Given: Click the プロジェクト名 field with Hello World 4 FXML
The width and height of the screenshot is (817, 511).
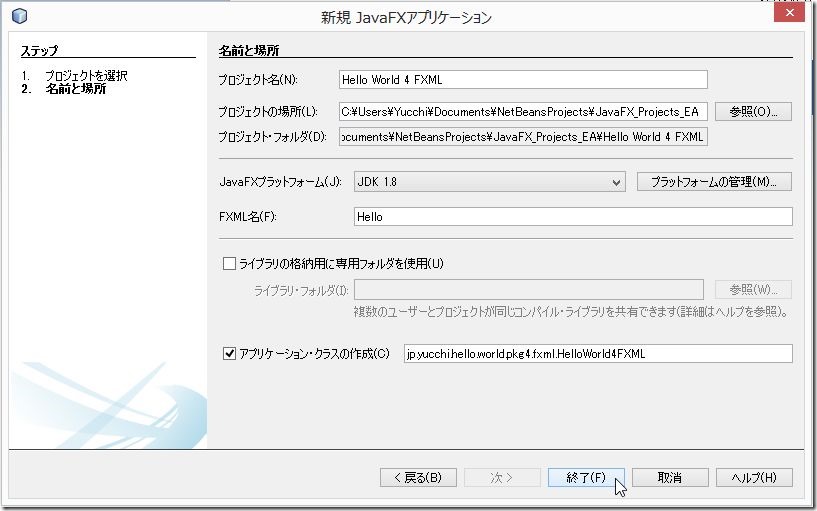Looking at the screenshot, I should pyautogui.click(x=523, y=80).
